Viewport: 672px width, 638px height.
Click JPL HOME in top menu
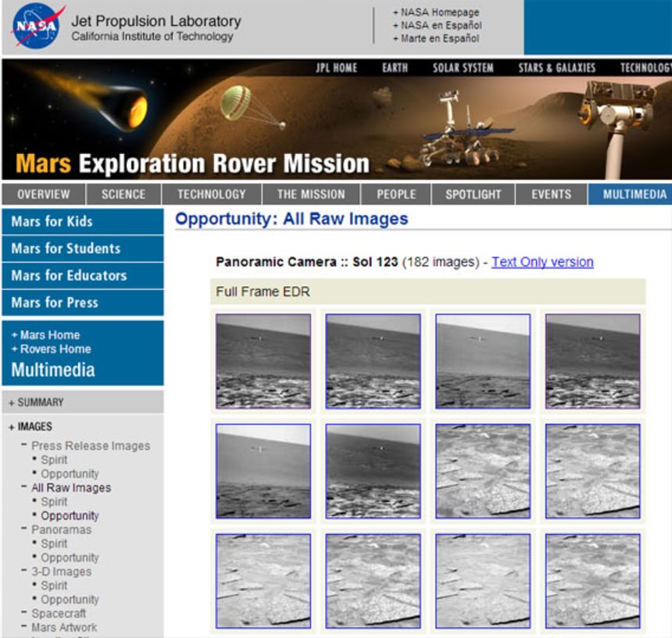pyautogui.click(x=336, y=68)
